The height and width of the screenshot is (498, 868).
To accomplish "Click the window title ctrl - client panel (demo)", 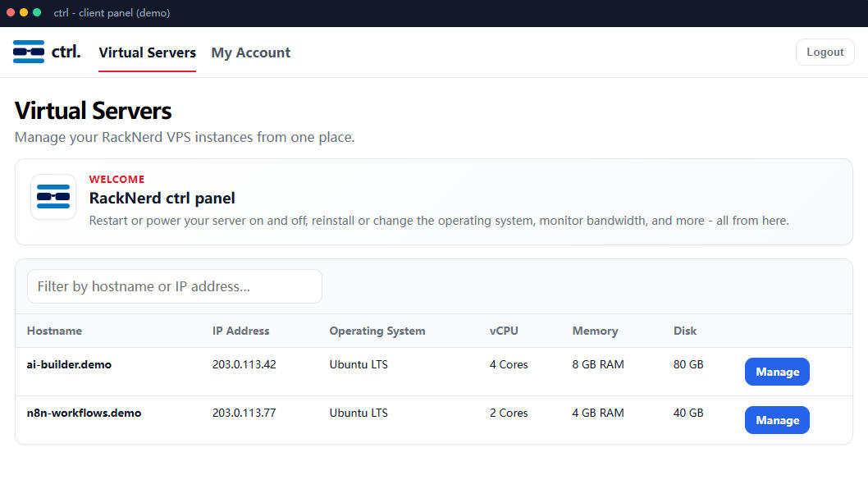I will pos(112,13).
